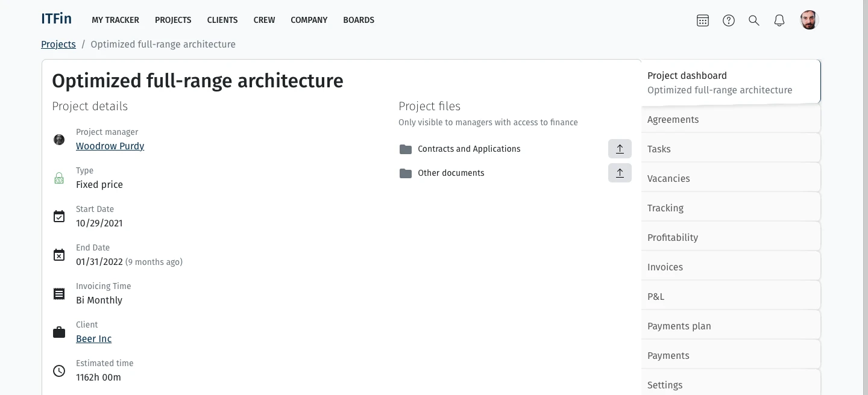The width and height of the screenshot is (868, 395).
Task: Select the Payments plan tab
Action: [x=679, y=326]
